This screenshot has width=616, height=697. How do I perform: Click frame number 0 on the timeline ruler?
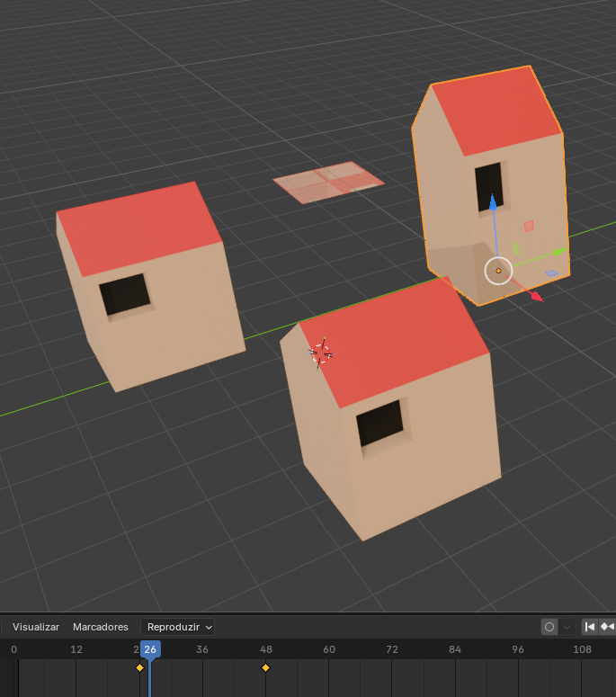pos(13,649)
